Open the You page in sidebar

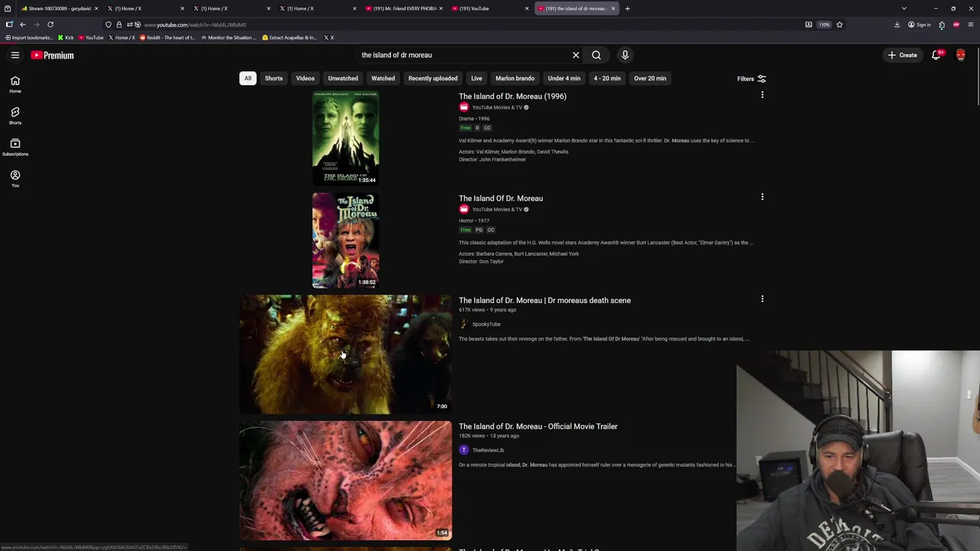tap(15, 178)
